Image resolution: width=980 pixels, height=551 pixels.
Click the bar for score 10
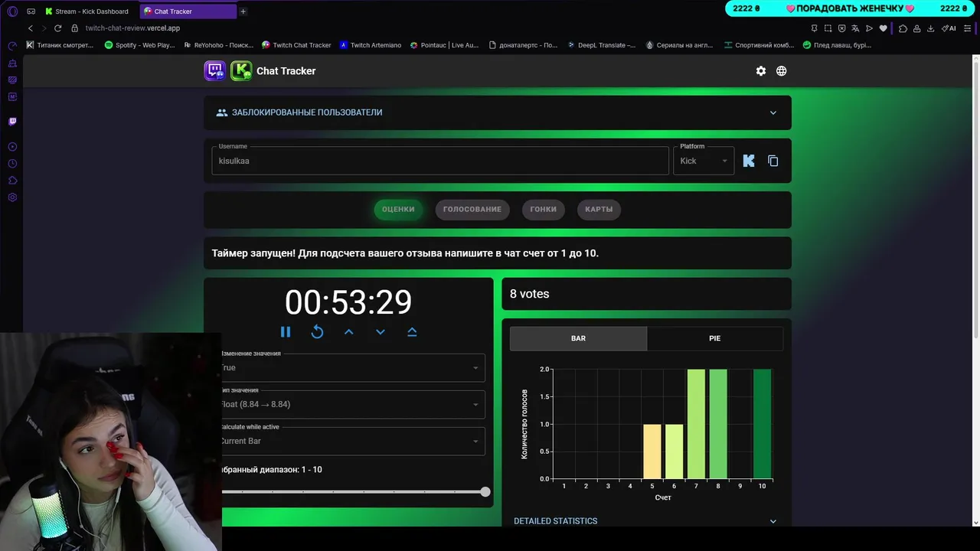point(763,424)
